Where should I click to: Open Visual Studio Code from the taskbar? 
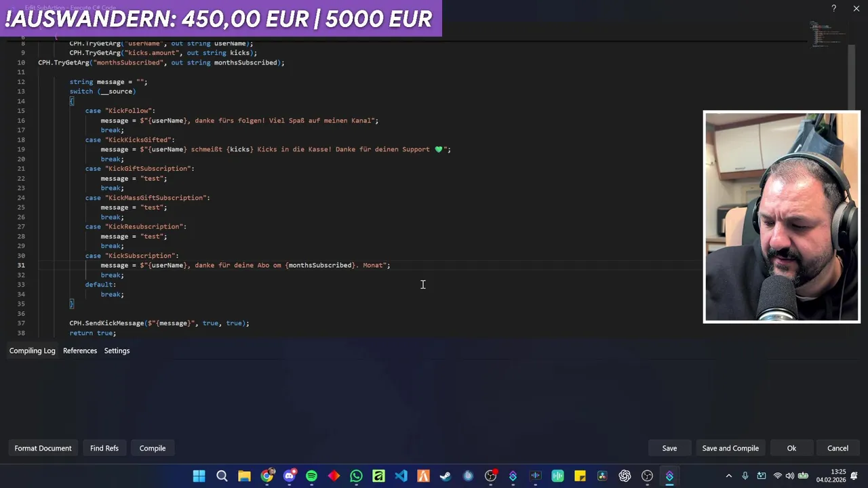point(401,476)
